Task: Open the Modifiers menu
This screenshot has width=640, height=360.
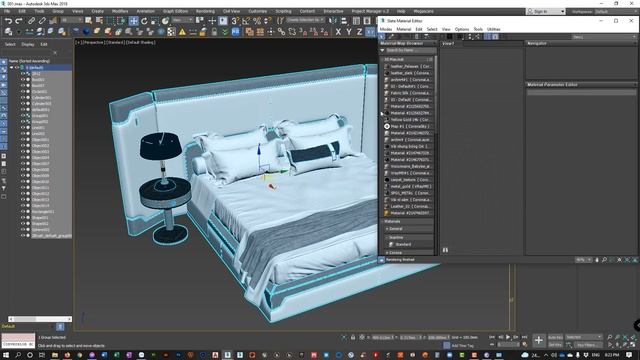Action: 120,11
